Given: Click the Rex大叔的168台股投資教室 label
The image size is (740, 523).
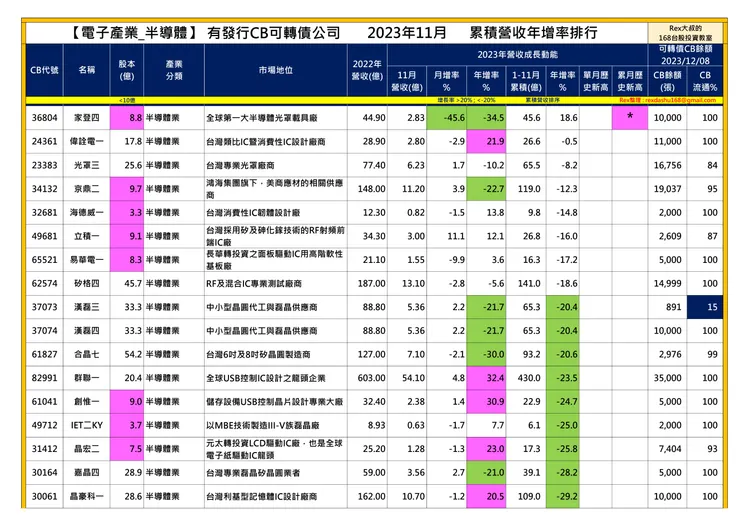Looking at the screenshot, I should [x=685, y=33].
